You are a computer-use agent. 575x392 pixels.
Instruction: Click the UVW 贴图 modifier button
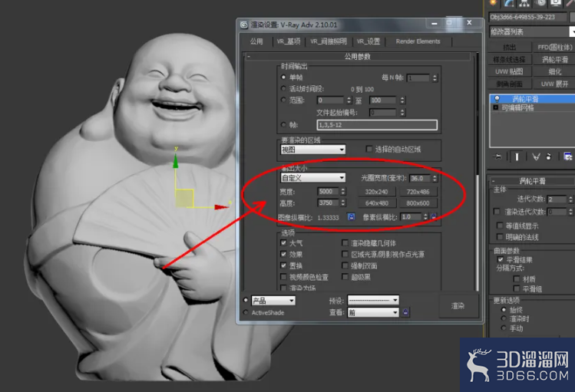coord(509,71)
